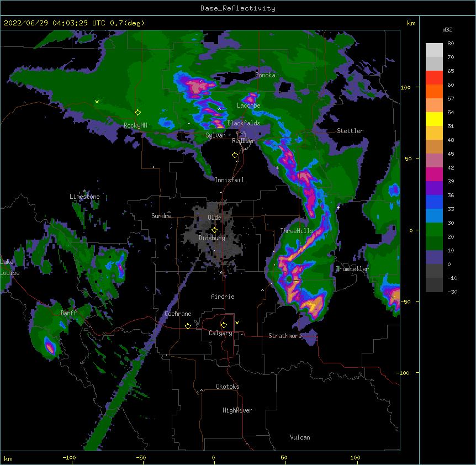Screen dimensions: 476x465
Task: Click the Base_Reflectivity title text
Action: click(x=238, y=8)
